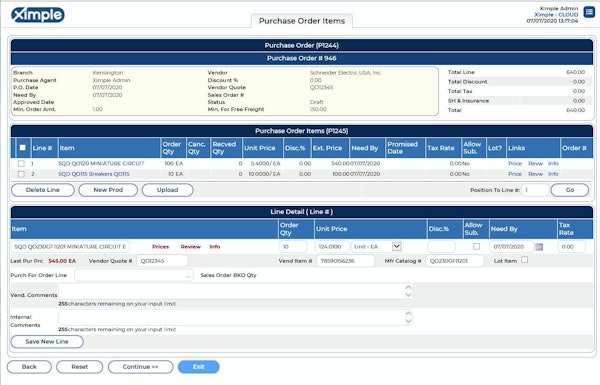
Task: Click the Status value Draft
Action: click(x=316, y=102)
